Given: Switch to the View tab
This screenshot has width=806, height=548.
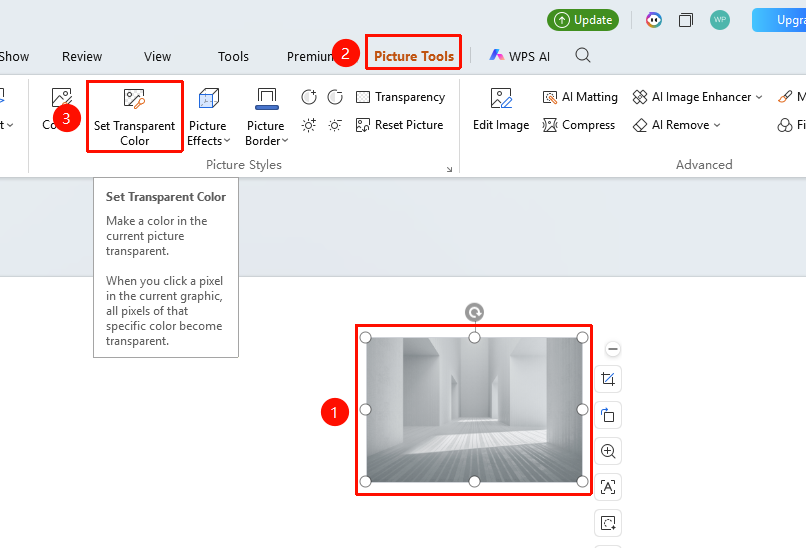Looking at the screenshot, I should (x=157, y=57).
